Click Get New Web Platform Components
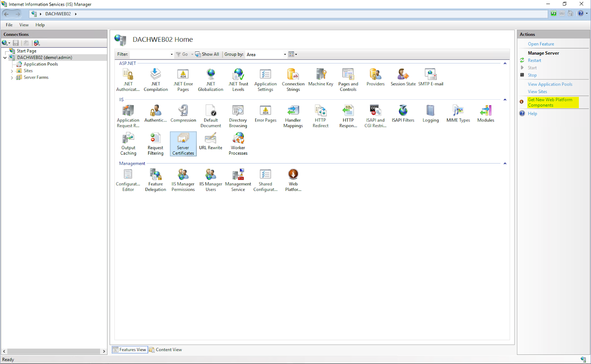Viewport: 591px width, 364px height. pyautogui.click(x=550, y=102)
